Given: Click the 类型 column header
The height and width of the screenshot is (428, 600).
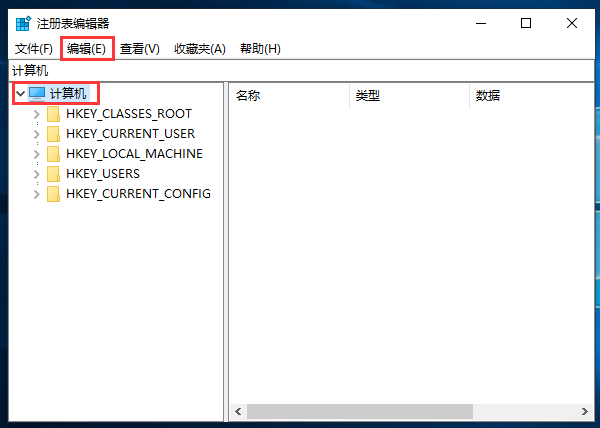Looking at the screenshot, I should coord(409,96).
